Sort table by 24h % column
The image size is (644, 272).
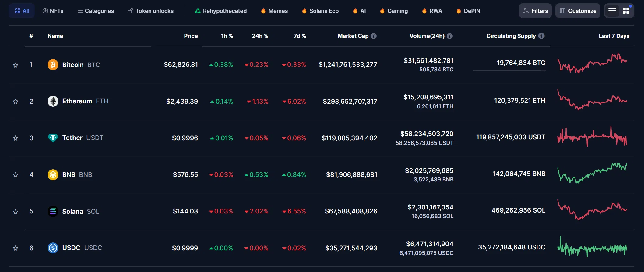pos(260,36)
